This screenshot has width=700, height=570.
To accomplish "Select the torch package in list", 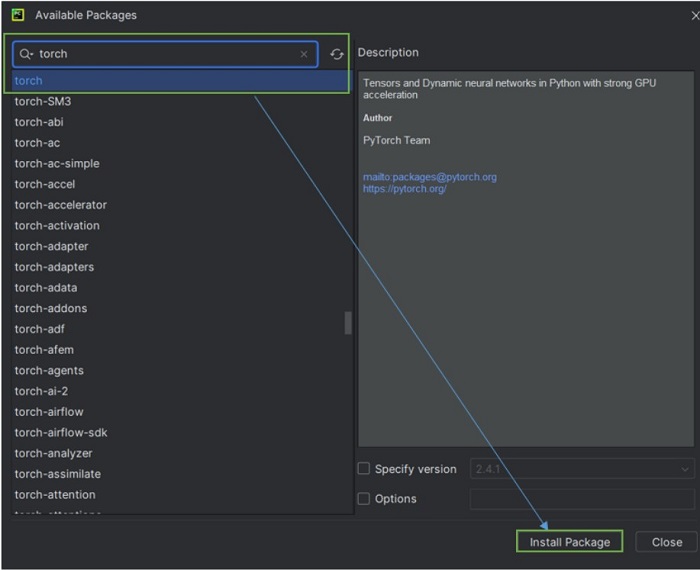I will coord(29,81).
